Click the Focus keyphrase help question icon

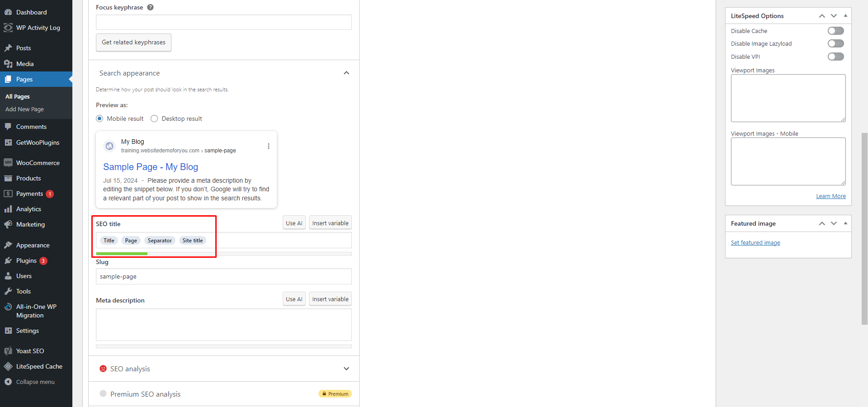tap(150, 7)
